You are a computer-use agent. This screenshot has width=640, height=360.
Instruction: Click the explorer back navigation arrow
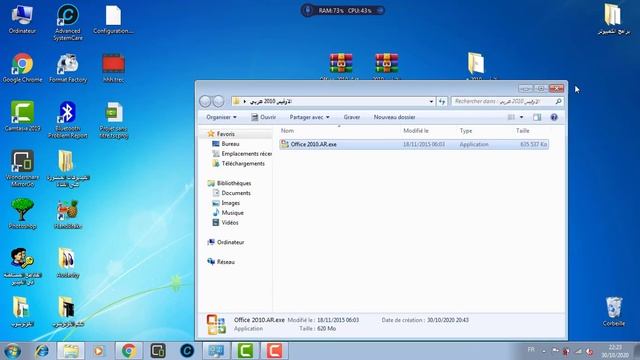click(205, 101)
